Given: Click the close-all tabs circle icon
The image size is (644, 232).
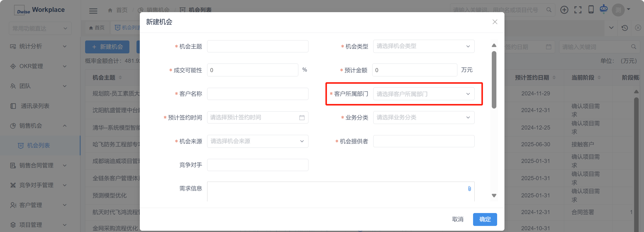Looking at the screenshot, I should pos(638,28).
